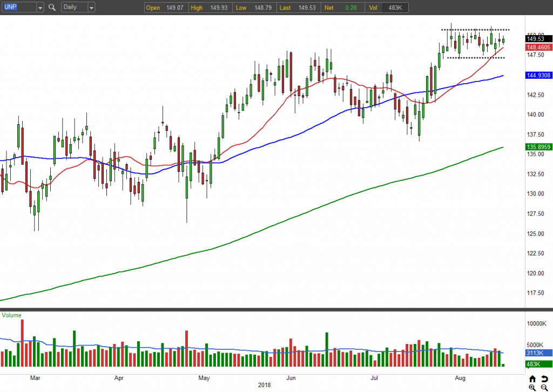This screenshot has height=392, width=553.
Task: Click the 140.00 price axis label
Action: (535, 114)
